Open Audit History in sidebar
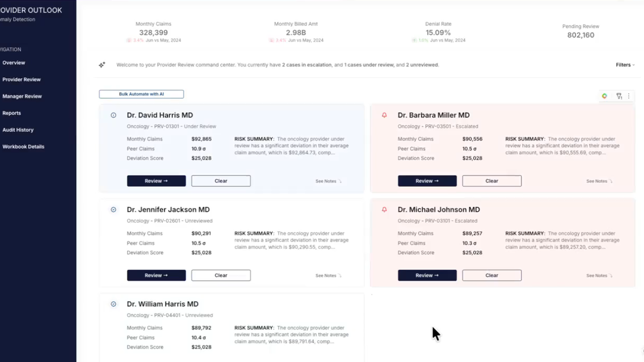Screen dimensions: 644x362 [x=18, y=130]
